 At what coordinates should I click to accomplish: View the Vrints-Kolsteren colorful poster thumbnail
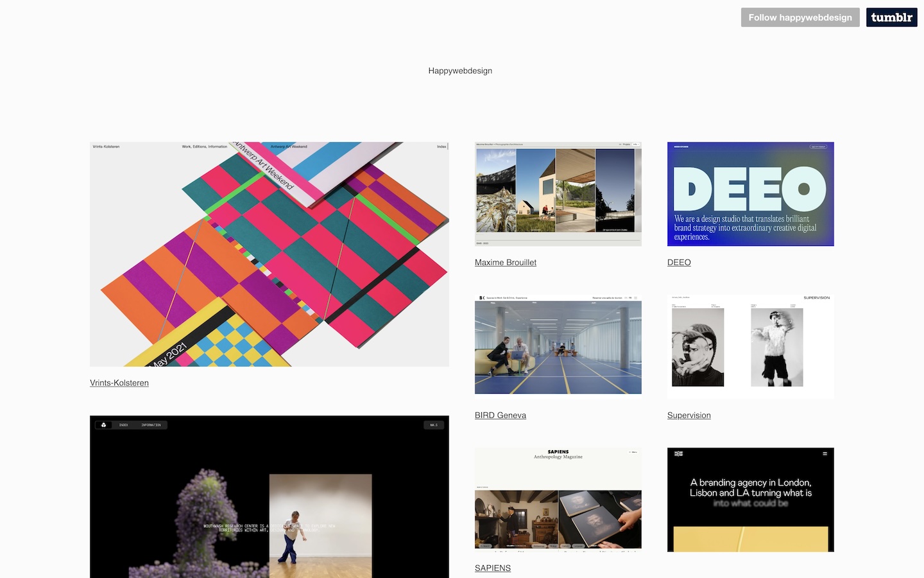pyautogui.click(x=269, y=254)
